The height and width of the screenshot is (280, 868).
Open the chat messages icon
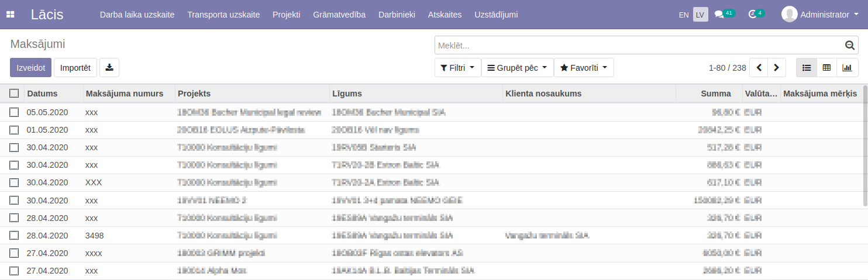[x=719, y=15]
